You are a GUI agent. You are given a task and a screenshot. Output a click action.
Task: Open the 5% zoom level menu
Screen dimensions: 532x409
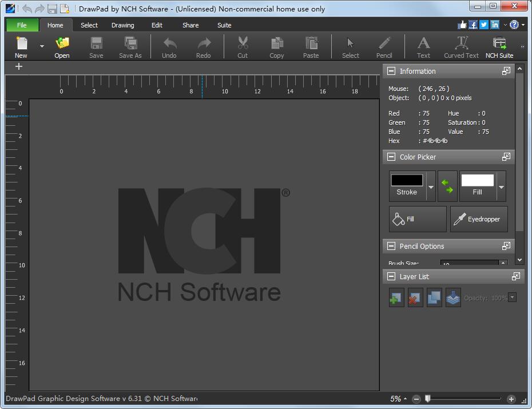[x=398, y=399]
